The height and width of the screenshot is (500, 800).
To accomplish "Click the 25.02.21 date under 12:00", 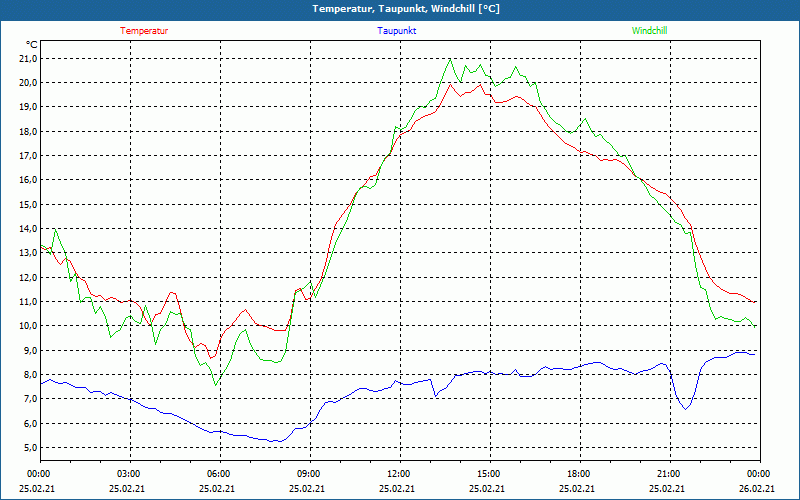I will [x=397, y=488].
